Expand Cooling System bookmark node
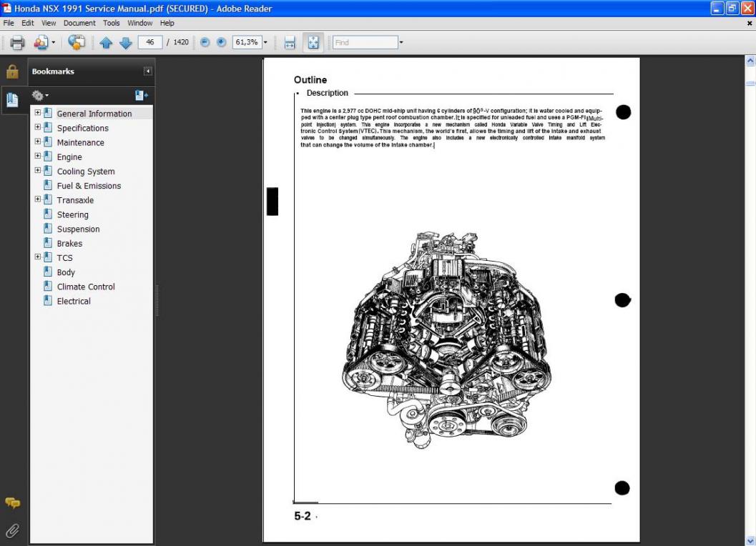Viewport: 756px width, 546px height. tap(38, 171)
